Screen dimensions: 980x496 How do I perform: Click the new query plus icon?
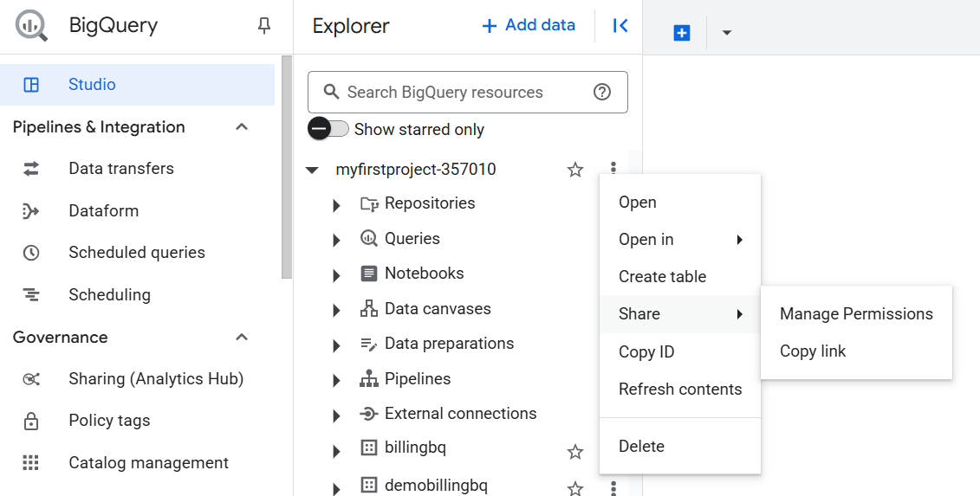point(682,33)
